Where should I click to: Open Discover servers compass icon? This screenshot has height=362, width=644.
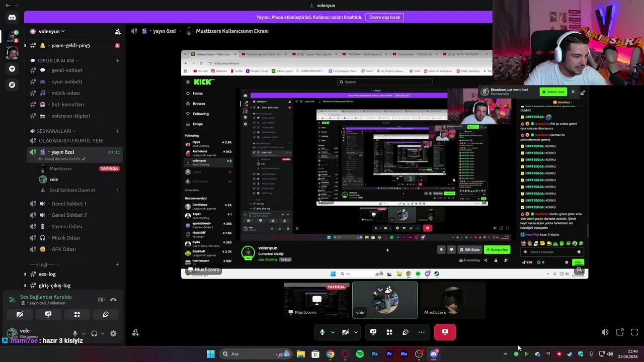(x=12, y=85)
